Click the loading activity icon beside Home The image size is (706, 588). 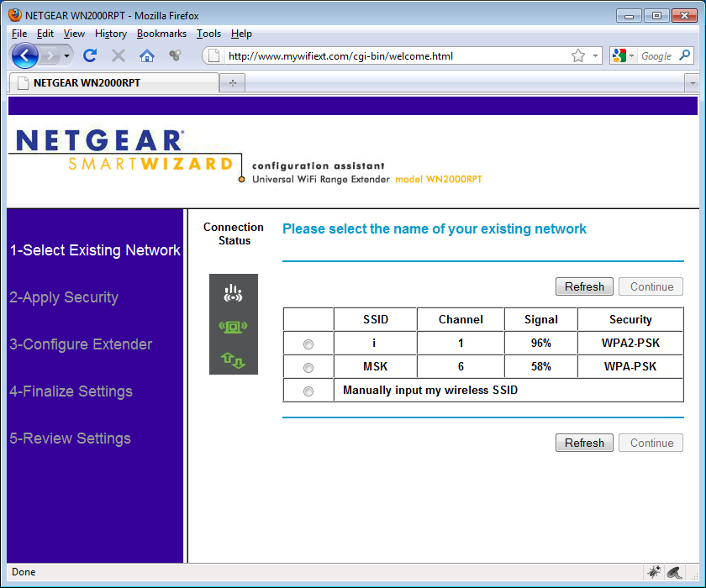pos(175,55)
